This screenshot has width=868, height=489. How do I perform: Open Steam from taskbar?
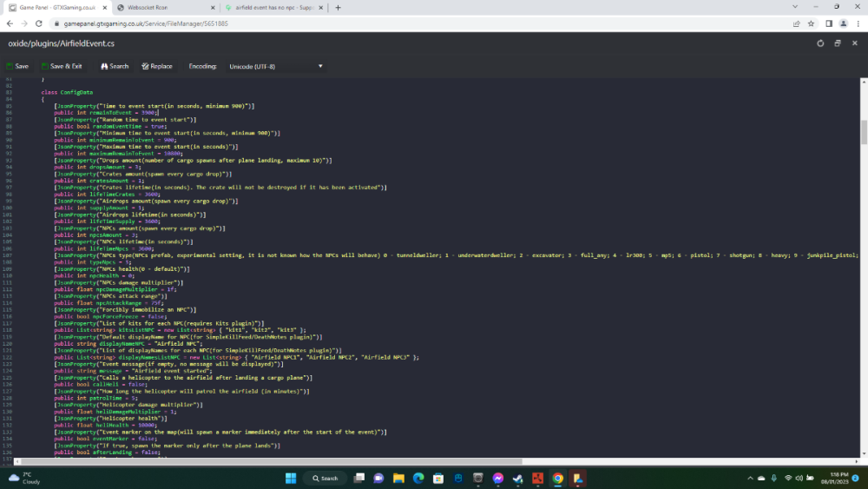point(517,478)
